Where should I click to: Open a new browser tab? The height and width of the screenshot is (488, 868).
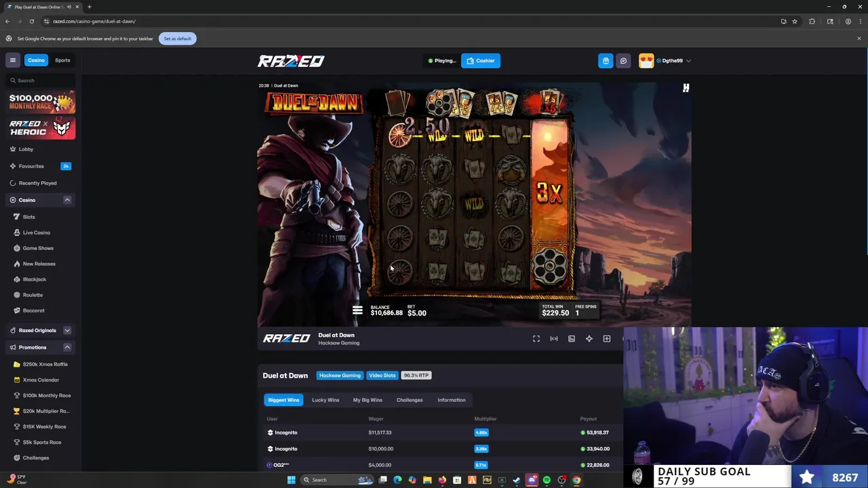pos(89,7)
